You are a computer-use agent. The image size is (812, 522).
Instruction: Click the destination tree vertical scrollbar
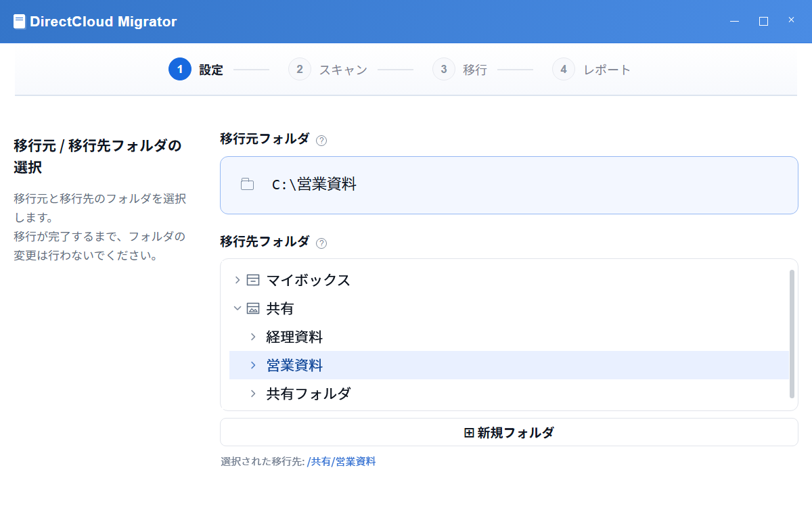pyautogui.click(x=792, y=334)
